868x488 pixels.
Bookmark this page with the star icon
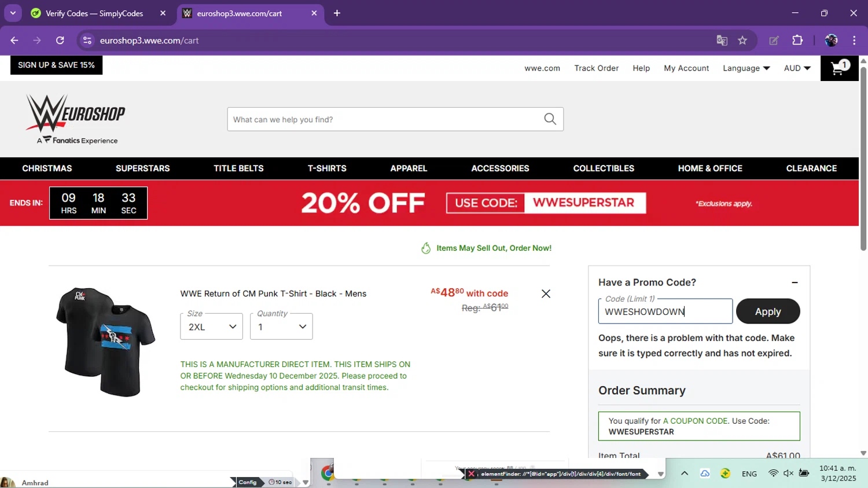(742, 41)
